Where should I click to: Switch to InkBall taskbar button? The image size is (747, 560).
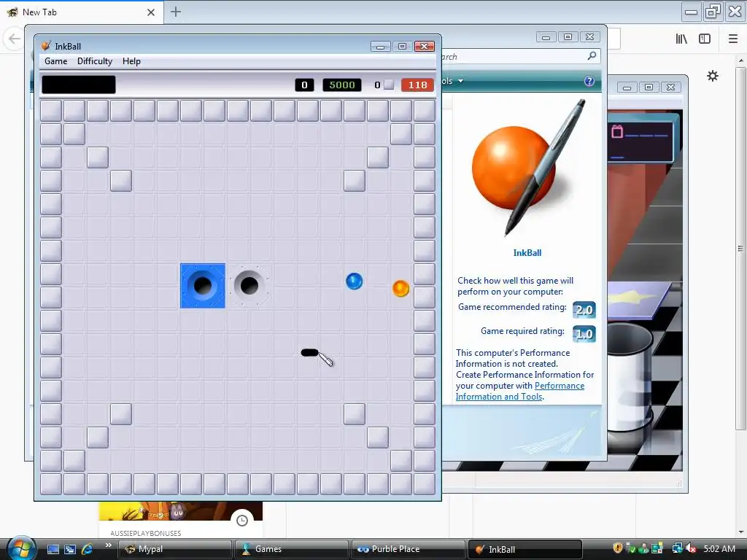(x=525, y=549)
